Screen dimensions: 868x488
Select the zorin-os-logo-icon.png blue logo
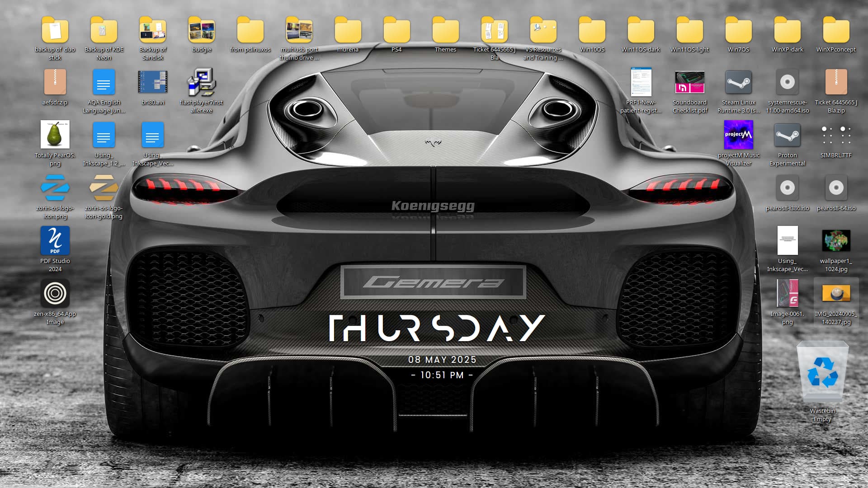55,188
